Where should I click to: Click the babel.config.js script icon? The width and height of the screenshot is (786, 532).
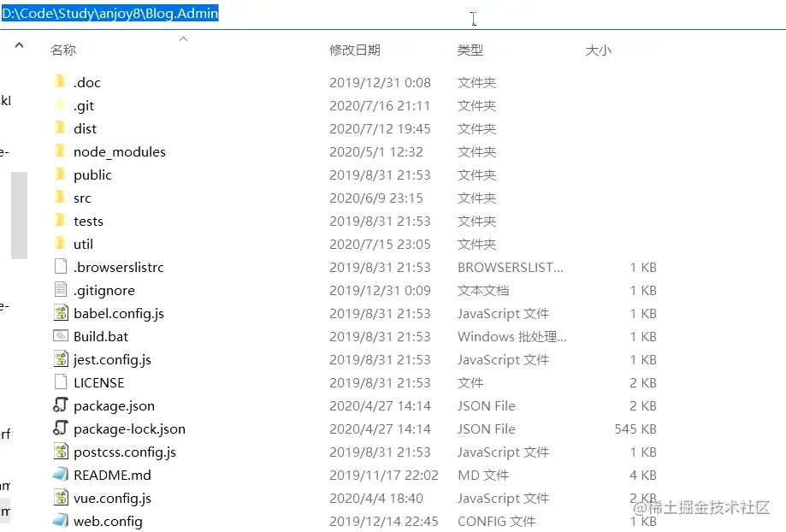[x=61, y=312]
